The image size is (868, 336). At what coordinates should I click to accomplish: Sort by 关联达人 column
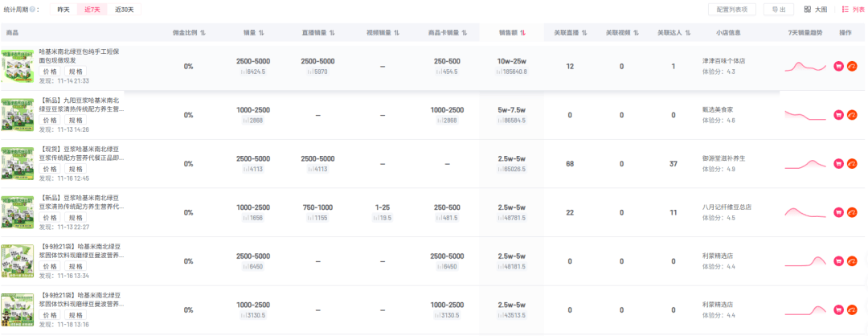pos(687,33)
